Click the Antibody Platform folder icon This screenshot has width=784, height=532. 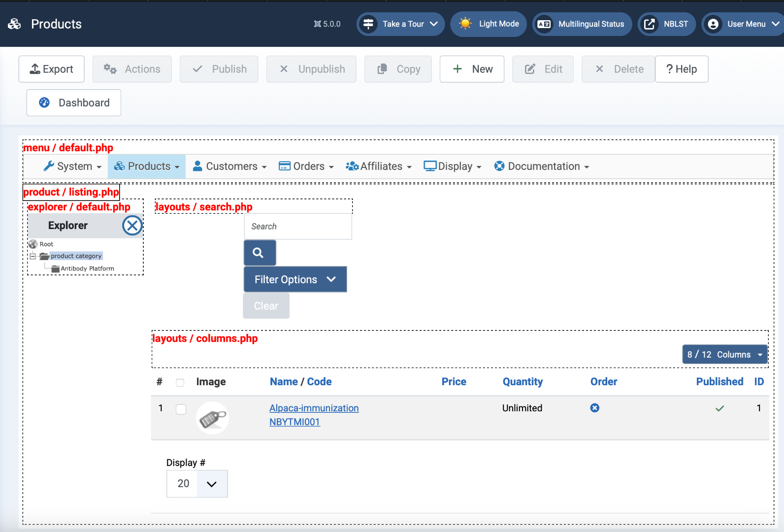click(56, 269)
